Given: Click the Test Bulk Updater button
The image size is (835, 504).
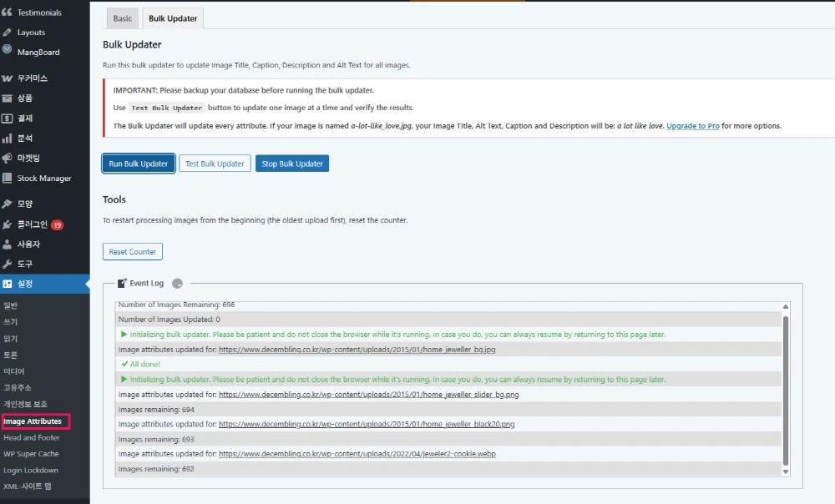Looking at the screenshot, I should [x=215, y=164].
